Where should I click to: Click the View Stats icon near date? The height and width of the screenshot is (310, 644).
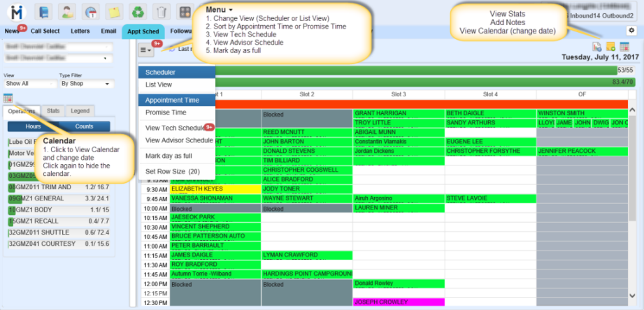click(596, 47)
